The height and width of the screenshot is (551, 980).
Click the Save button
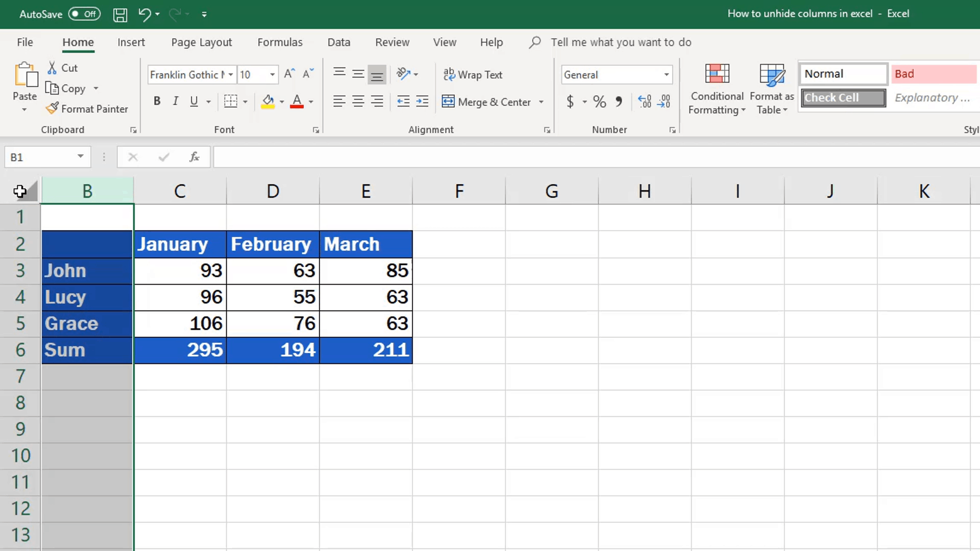pyautogui.click(x=120, y=13)
